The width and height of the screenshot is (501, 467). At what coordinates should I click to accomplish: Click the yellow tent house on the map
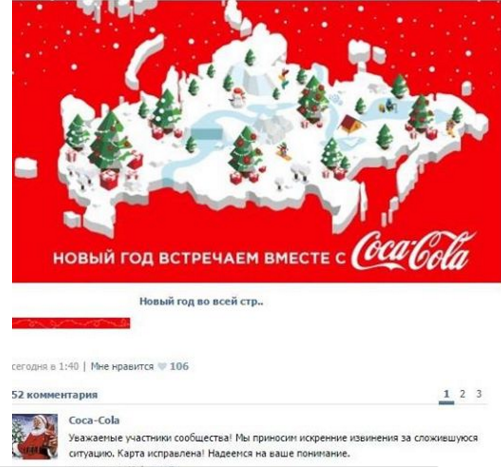(351, 125)
